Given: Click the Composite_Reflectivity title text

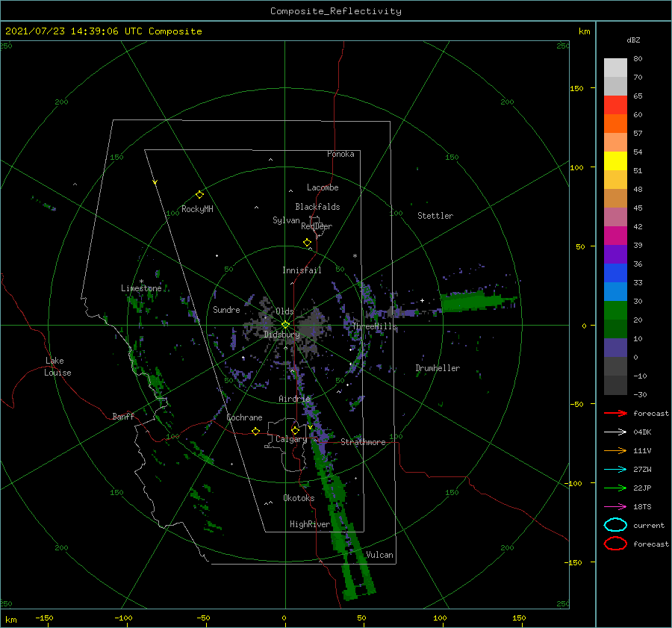Looking at the screenshot, I should pos(336,11).
